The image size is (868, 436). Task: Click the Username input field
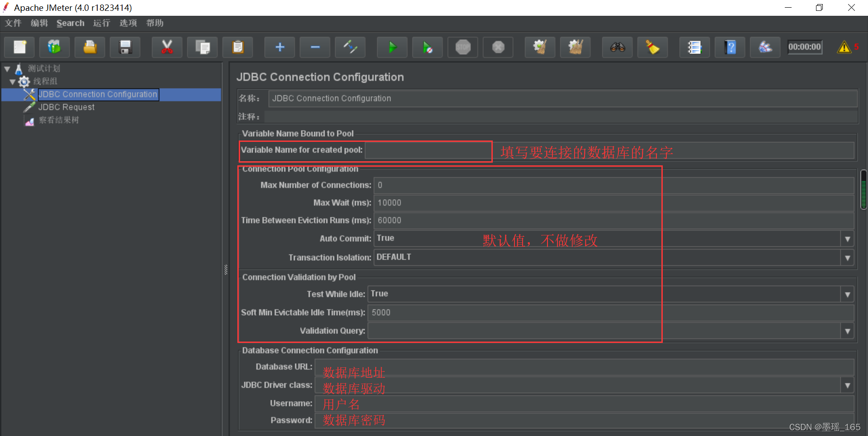coord(585,403)
